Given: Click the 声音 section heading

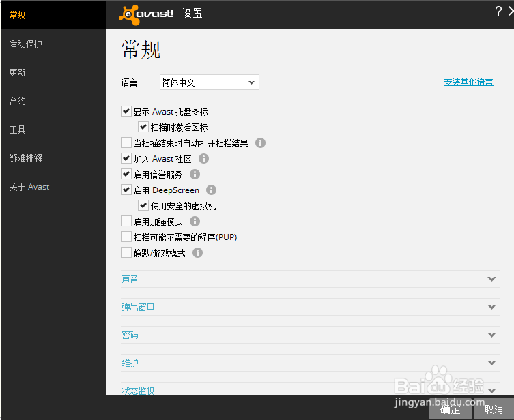Looking at the screenshot, I should (x=130, y=279).
